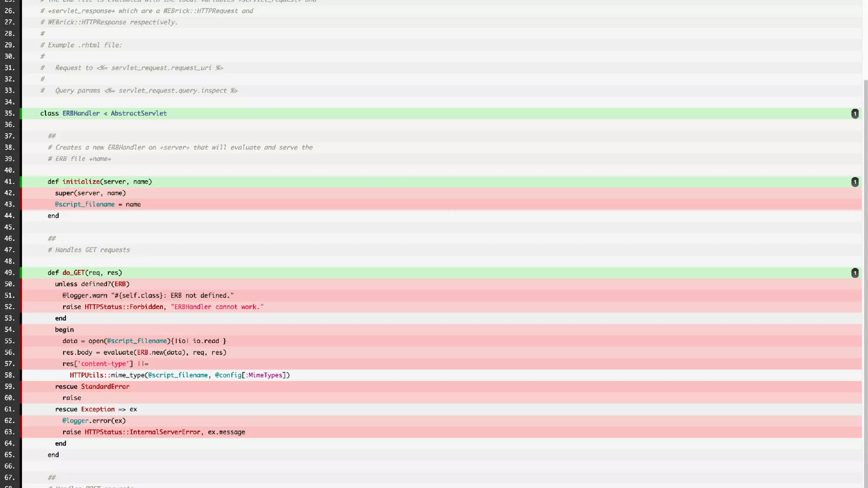Image resolution: width=868 pixels, height=488 pixels.
Task: Click the AbstractServlet class name
Action: point(139,114)
